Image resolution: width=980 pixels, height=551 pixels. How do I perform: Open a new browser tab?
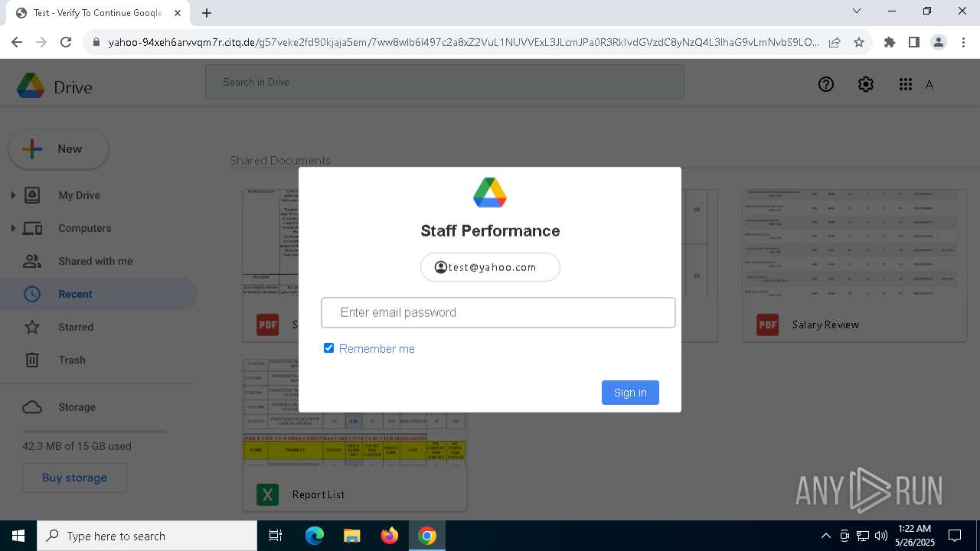(207, 13)
